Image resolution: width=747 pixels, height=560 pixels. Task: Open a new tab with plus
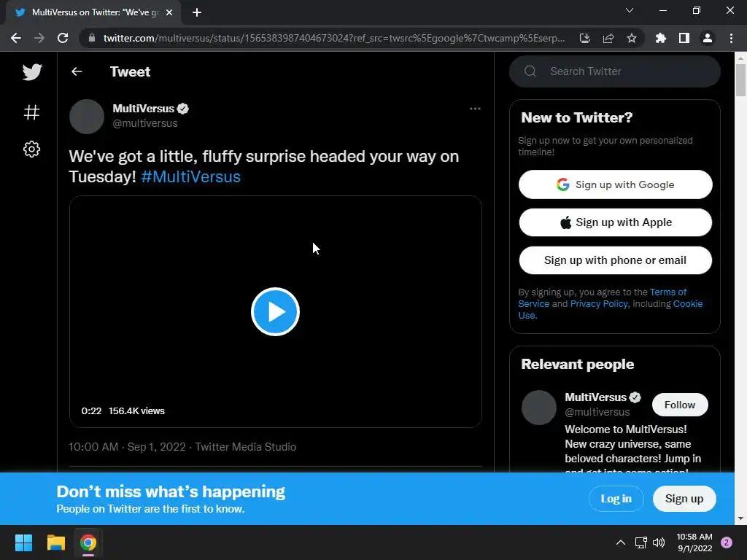tap(197, 12)
